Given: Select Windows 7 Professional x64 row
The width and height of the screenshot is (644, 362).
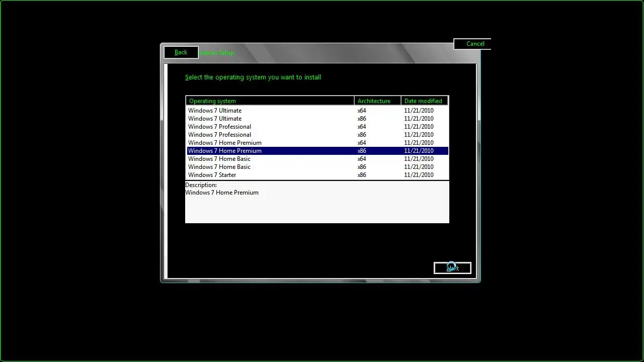Looking at the screenshot, I should 317,127.
